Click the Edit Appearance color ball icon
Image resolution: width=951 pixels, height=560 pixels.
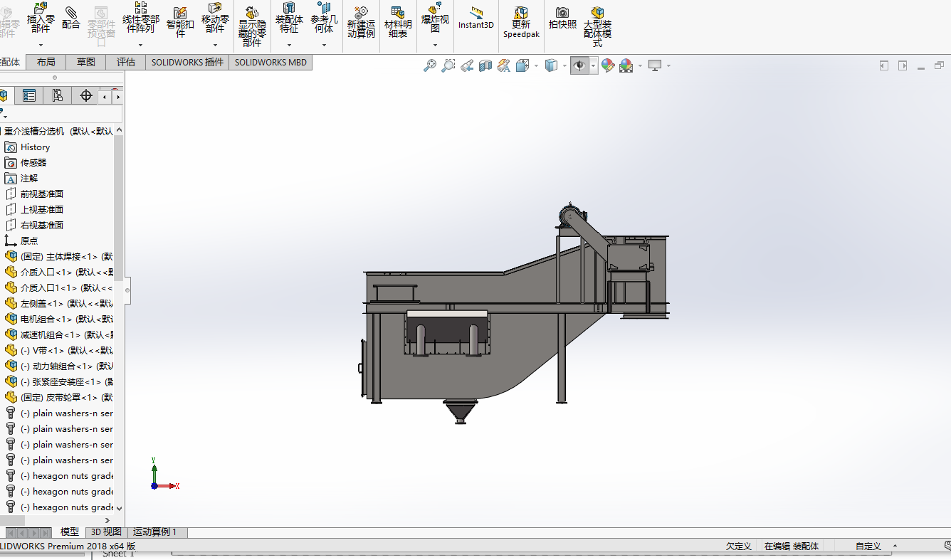pos(608,65)
